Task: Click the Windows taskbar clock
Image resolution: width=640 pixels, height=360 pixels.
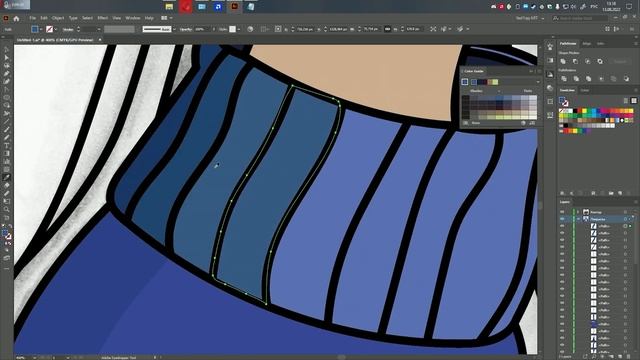Action: [611, 6]
